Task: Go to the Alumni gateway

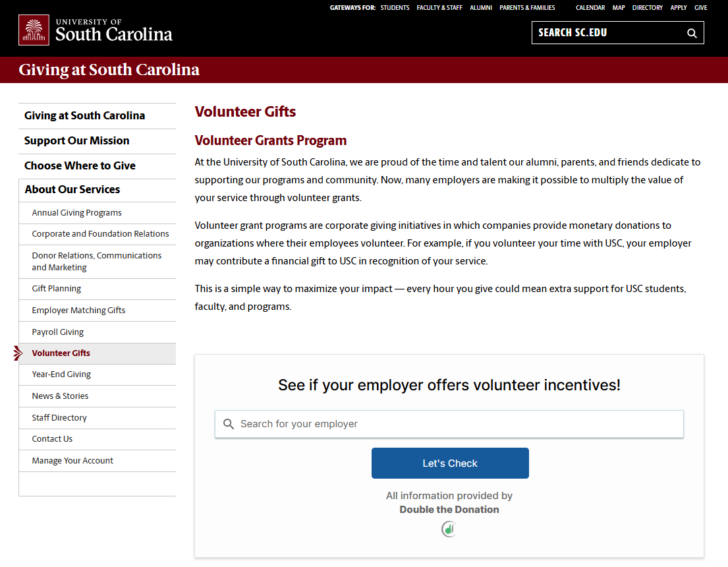Action: (481, 8)
